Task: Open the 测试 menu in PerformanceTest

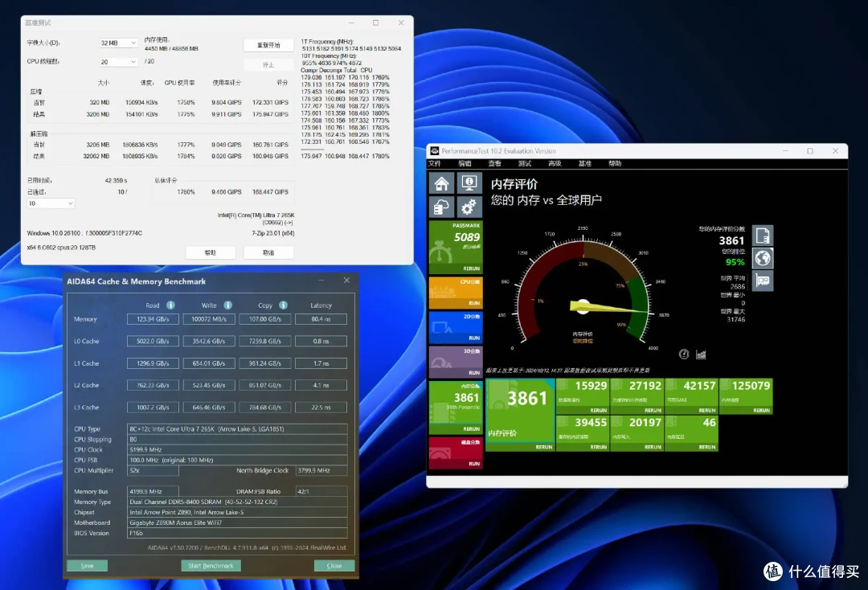Action: pos(524,163)
